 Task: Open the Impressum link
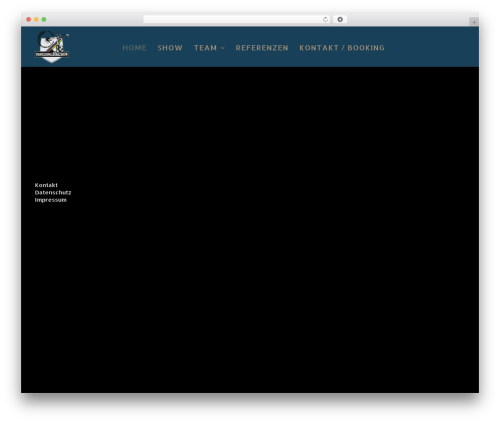51,200
